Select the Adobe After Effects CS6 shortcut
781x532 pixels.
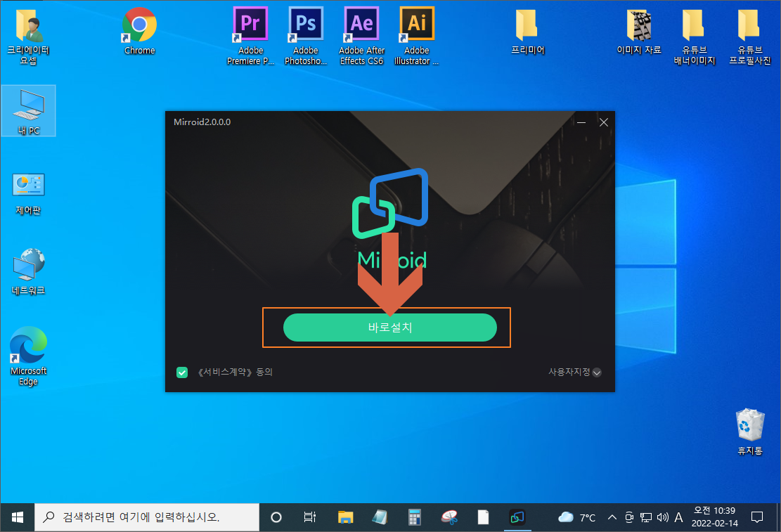361,37
